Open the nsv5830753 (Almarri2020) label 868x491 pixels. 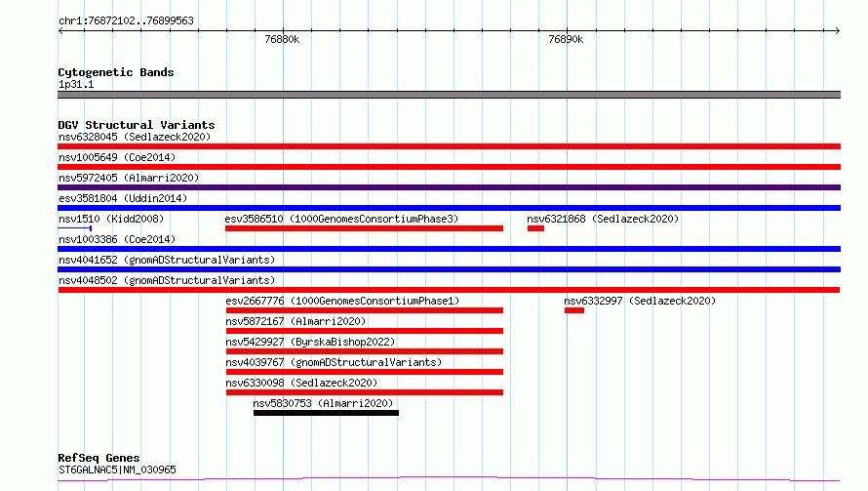[x=323, y=403]
